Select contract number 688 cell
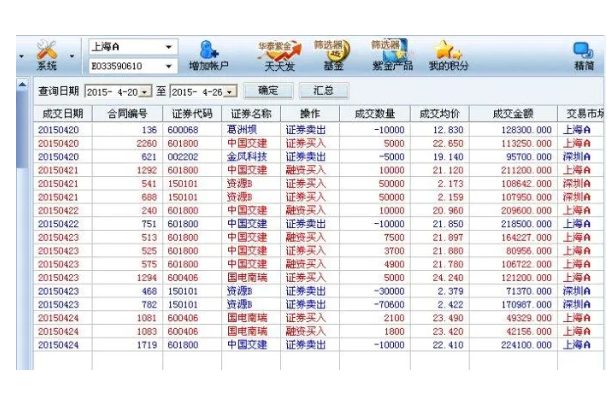This screenshot has width=613, height=409. 127,197
